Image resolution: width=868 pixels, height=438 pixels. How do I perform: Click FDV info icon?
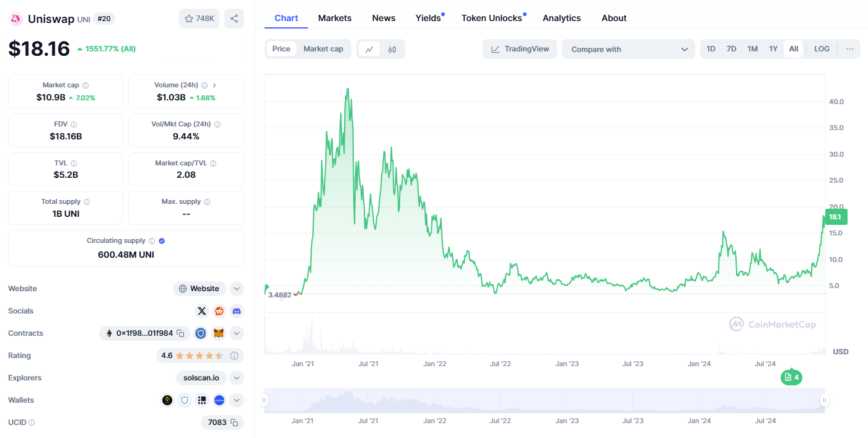74,125
